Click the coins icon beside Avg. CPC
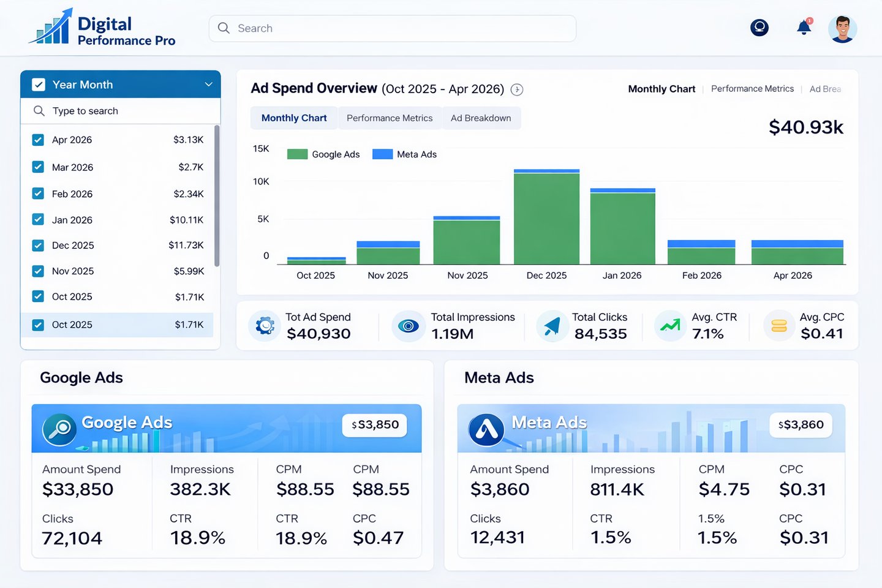 [x=779, y=326]
